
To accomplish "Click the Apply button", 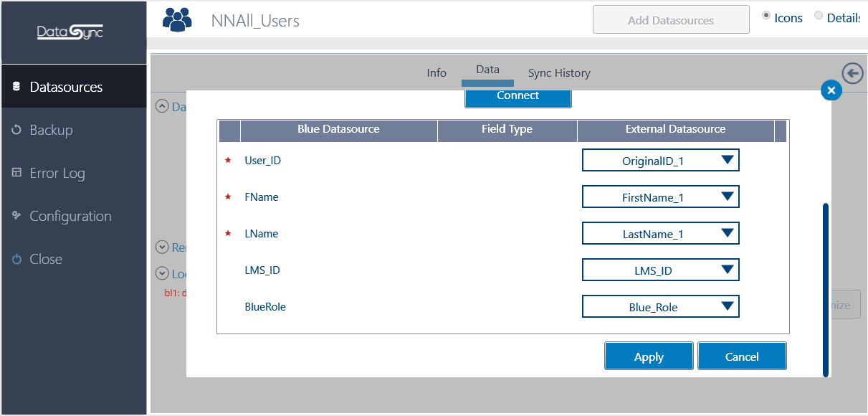I will [649, 356].
